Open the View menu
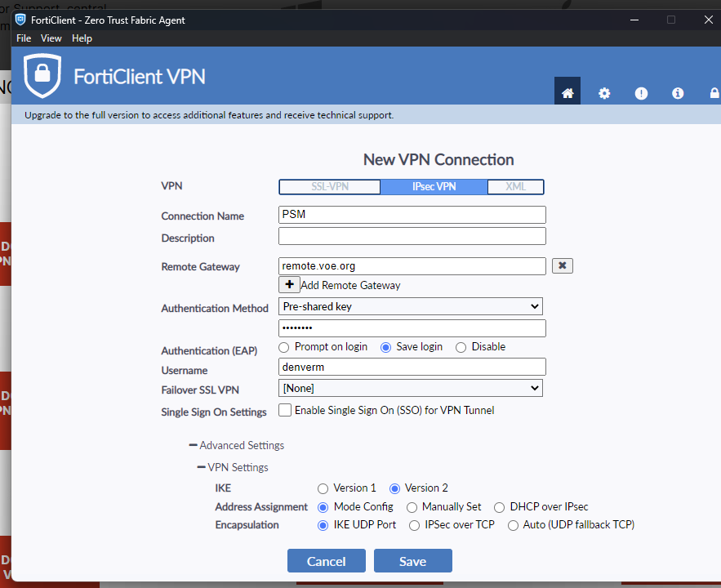 [51, 38]
